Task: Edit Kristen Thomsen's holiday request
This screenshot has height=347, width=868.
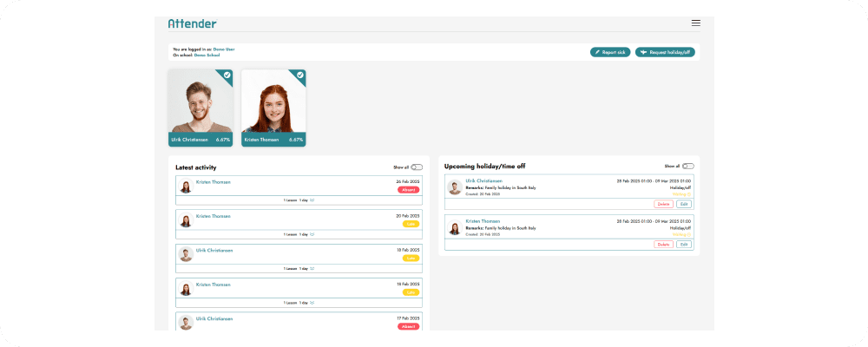Action: point(684,245)
